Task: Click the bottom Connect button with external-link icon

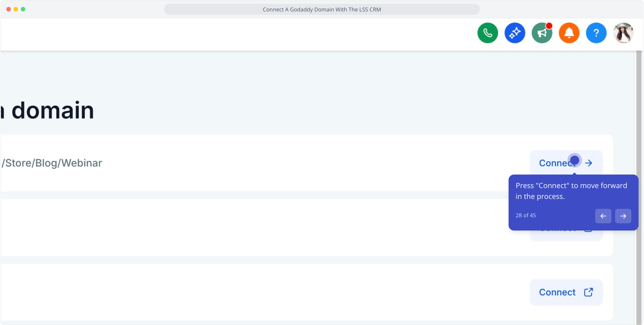Action: (566, 292)
